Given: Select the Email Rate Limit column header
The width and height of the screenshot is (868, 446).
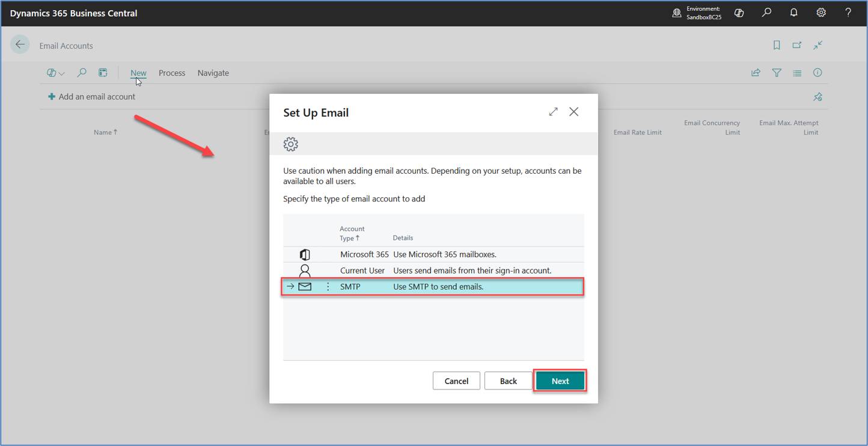Looking at the screenshot, I should (638, 132).
